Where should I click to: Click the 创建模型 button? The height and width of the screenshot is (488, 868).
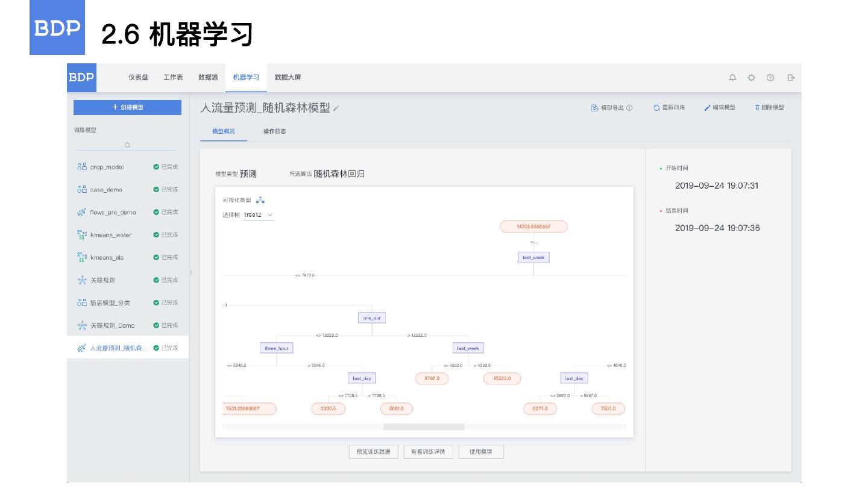pos(127,107)
